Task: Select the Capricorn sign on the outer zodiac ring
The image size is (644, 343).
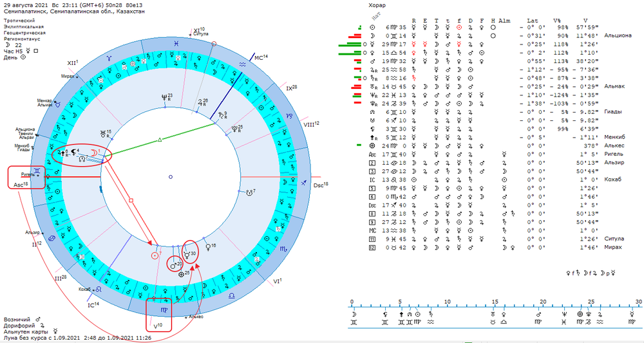Action: point(289,116)
